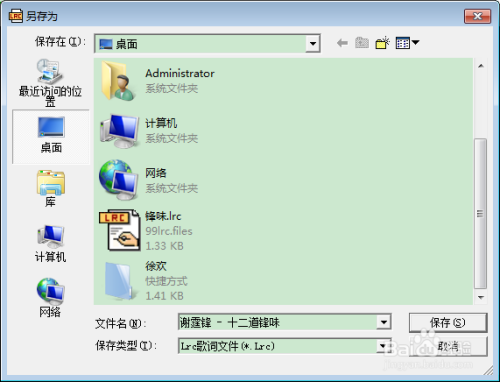
Task: Click the 99lrc.files type text
Action: pyautogui.click(x=169, y=231)
